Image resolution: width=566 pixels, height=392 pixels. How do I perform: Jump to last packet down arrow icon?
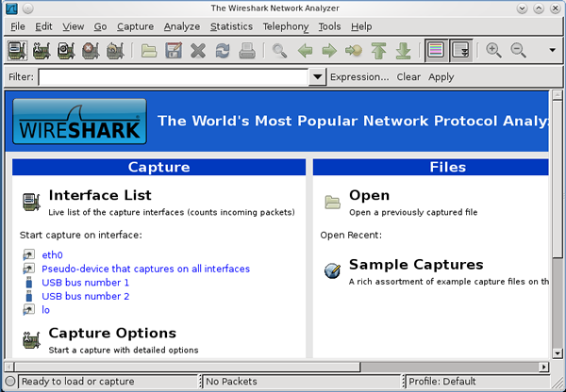[x=403, y=51]
